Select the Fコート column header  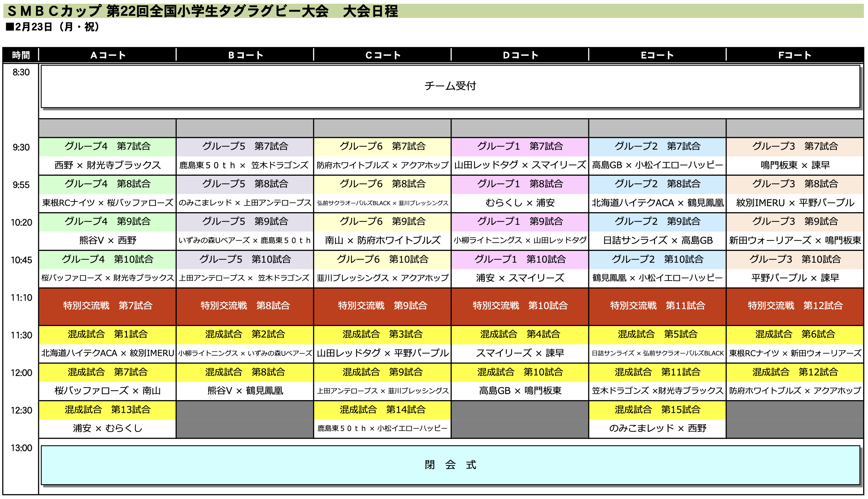794,55
